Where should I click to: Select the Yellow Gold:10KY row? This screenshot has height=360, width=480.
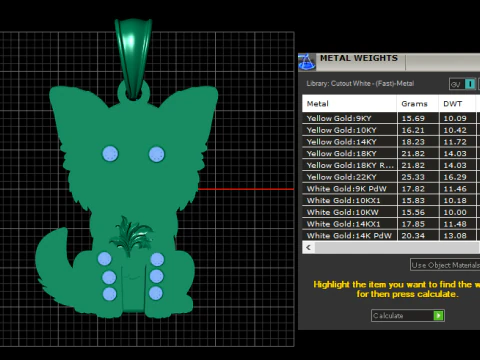coord(391,130)
